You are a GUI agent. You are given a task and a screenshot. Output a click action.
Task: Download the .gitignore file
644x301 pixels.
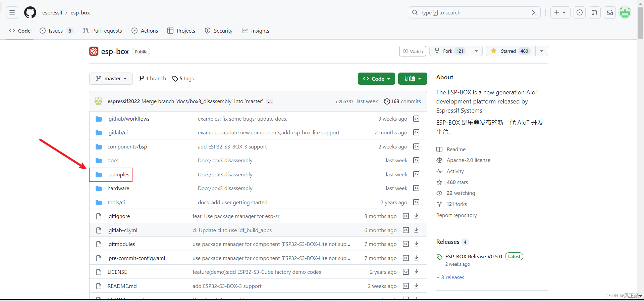point(416,216)
